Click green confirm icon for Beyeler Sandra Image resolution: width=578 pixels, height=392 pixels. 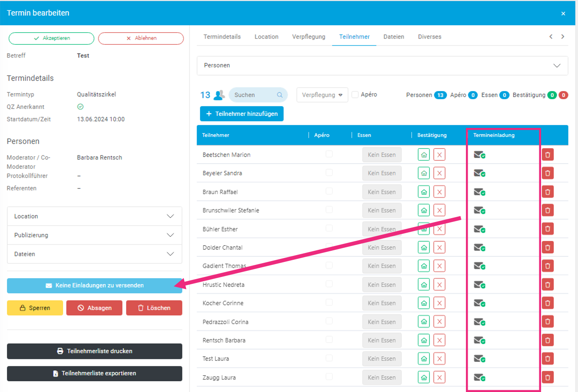(424, 173)
